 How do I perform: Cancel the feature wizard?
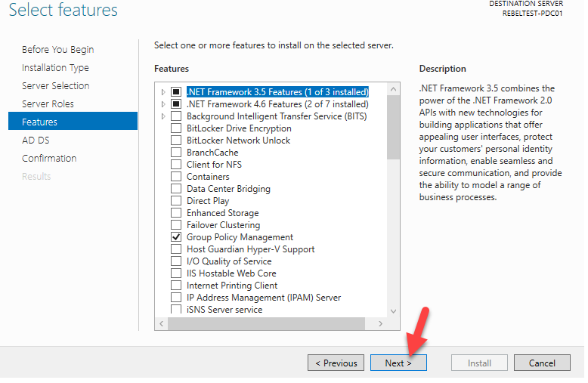tap(542, 363)
